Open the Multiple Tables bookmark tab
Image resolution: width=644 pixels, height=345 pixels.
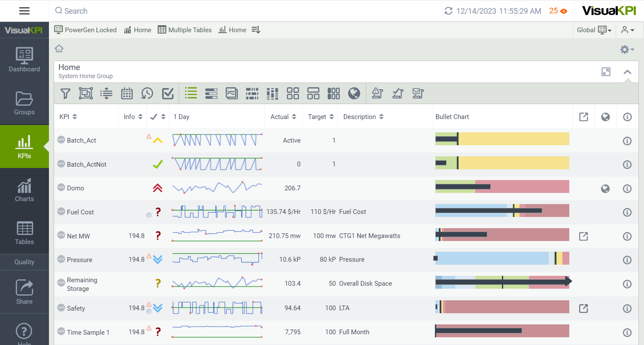tap(185, 30)
